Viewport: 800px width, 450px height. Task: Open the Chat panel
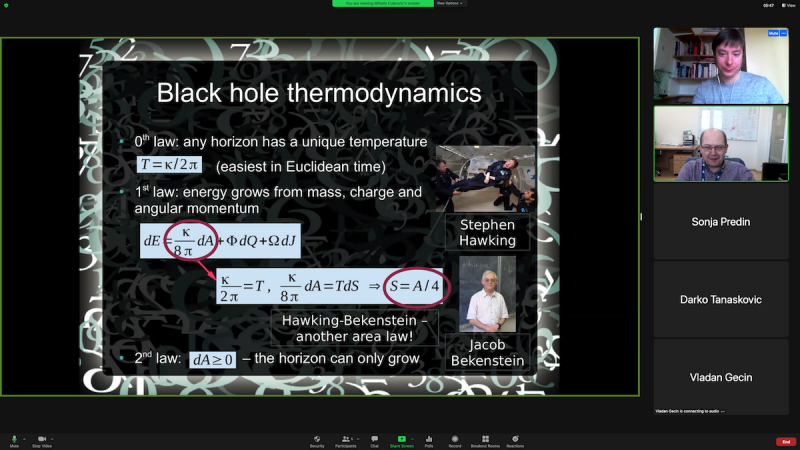click(x=374, y=441)
